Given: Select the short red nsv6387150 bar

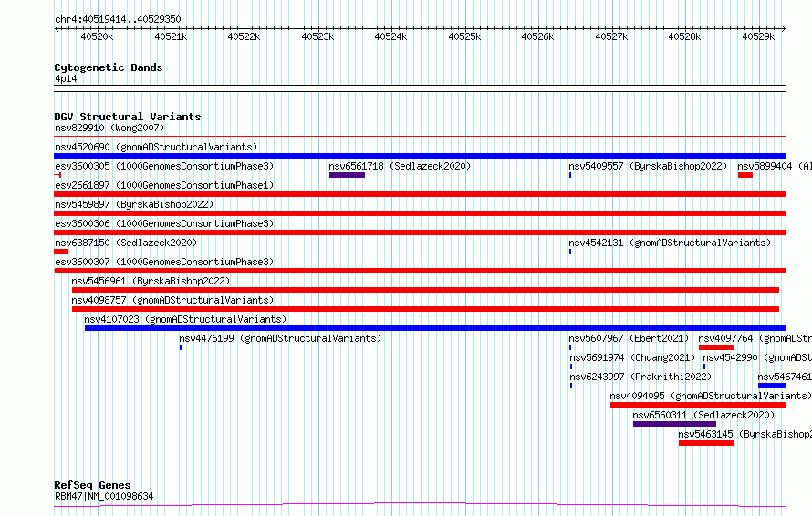Looking at the screenshot, I should click(60, 252).
